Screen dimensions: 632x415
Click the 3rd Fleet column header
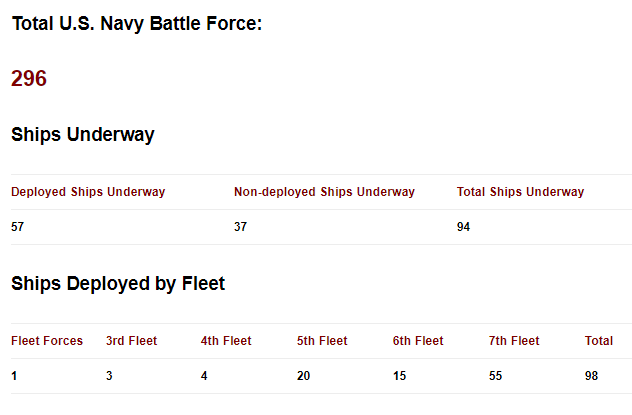pyautogui.click(x=132, y=341)
